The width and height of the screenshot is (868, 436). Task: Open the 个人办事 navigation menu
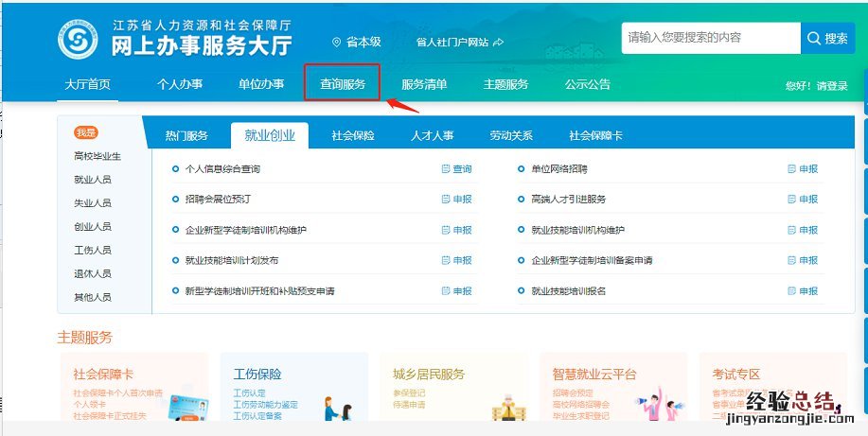[180, 84]
